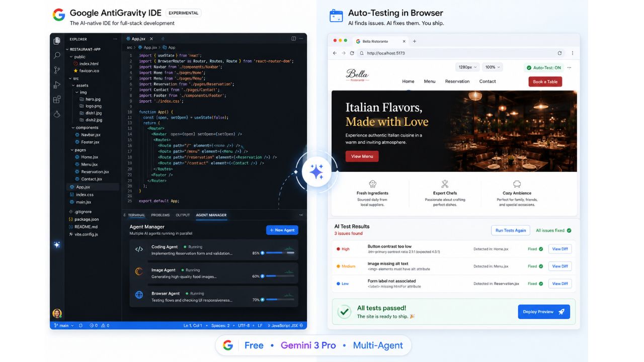
Task: Open the editor's more actions ellipsis
Action: tap(301, 39)
